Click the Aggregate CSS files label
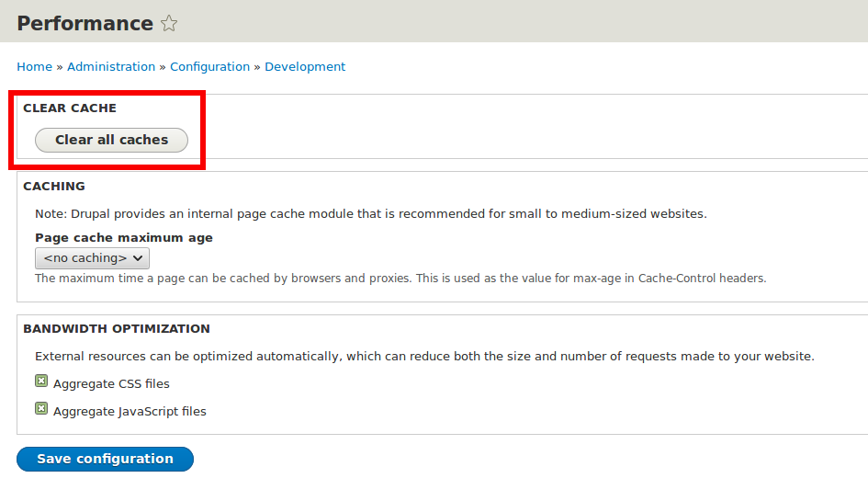 (111, 383)
